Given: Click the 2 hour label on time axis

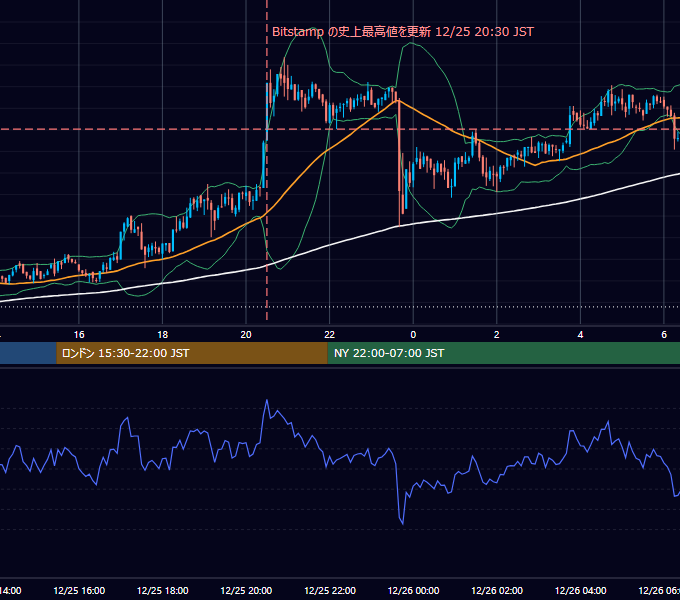Looking at the screenshot, I should [497, 335].
